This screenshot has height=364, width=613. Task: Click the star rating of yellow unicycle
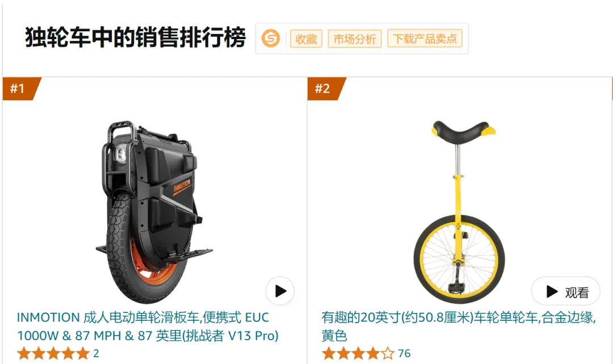click(x=358, y=353)
